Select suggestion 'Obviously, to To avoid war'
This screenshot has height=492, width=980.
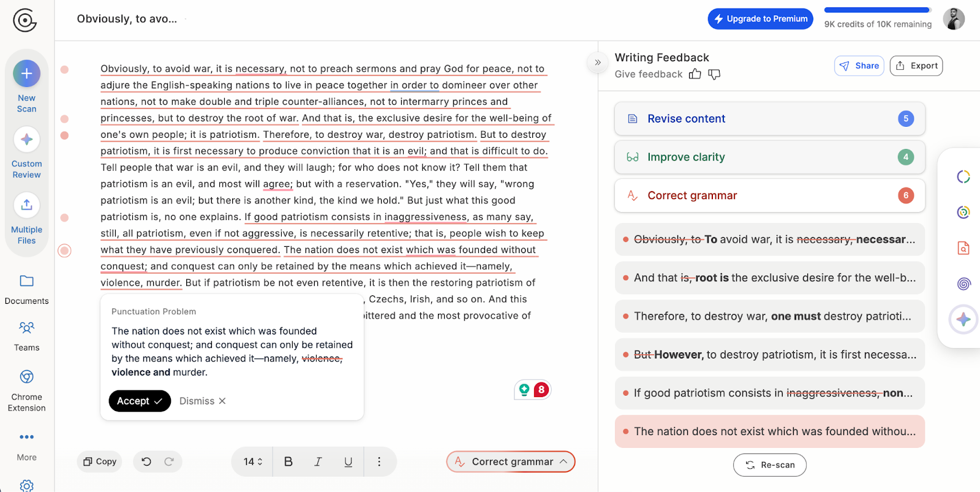click(x=770, y=240)
